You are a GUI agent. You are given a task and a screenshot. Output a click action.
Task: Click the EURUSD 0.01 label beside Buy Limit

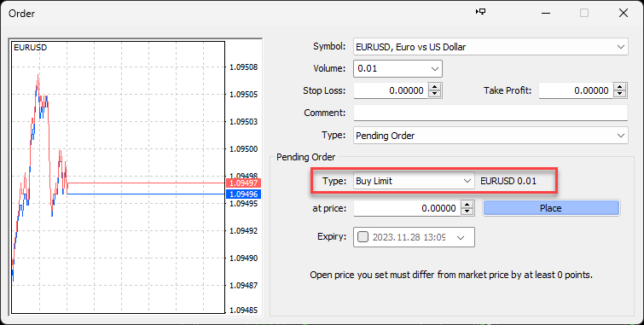click(x=508, y=181)
